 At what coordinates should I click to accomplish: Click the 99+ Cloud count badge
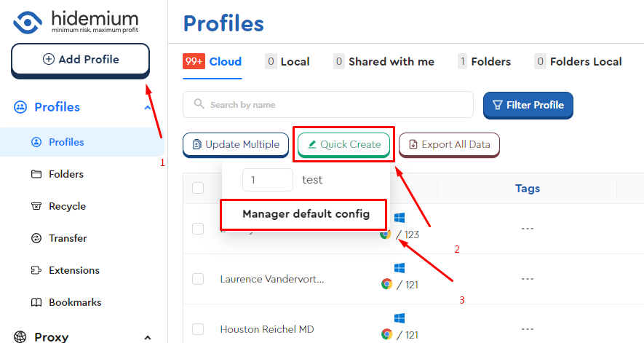coord(194,61)
